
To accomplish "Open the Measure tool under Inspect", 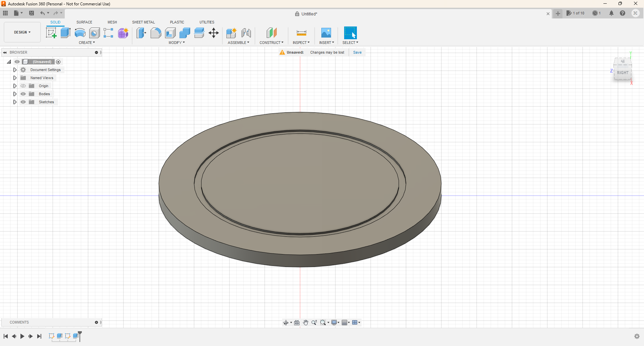I will [x=301, y=33].
